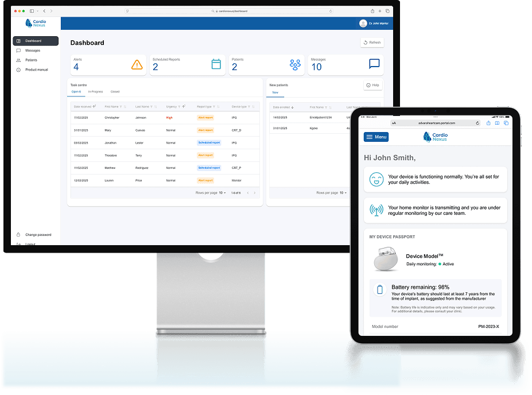Open Rows per page dropdown in Task centre
The image size is (532, 395).
222,193
